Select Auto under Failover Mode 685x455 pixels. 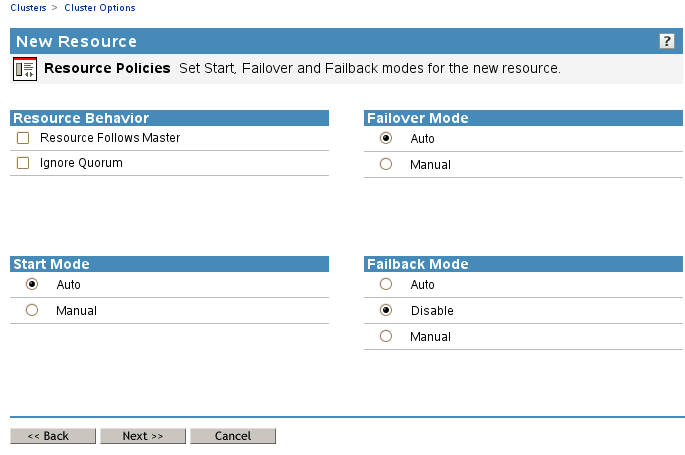(x=386, y=139)
